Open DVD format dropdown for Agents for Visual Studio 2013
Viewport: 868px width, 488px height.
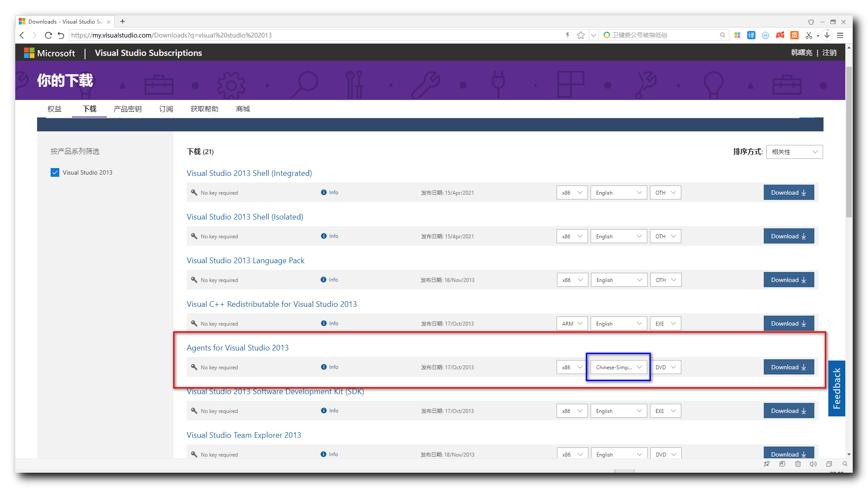point(665,367)
